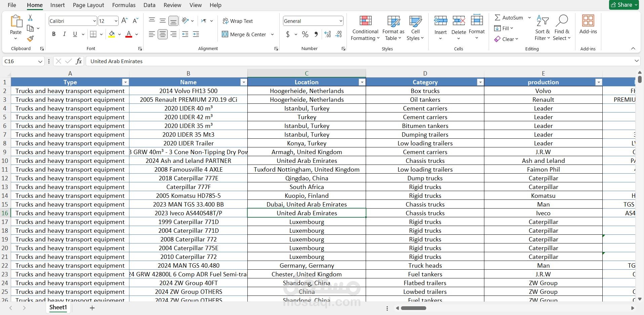Apply the red font color

[128, 34]
